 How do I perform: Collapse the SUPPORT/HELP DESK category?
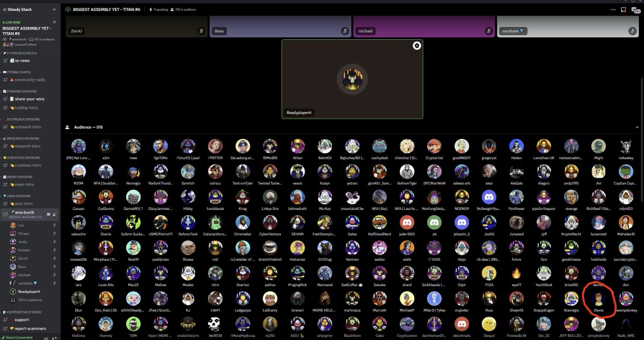(x=20, y=312)
